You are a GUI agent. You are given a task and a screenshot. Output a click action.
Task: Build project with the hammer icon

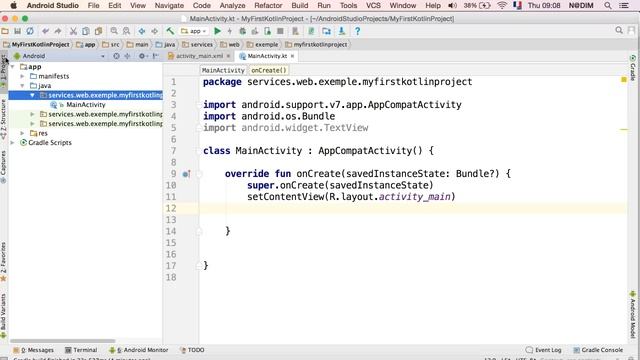170,31
